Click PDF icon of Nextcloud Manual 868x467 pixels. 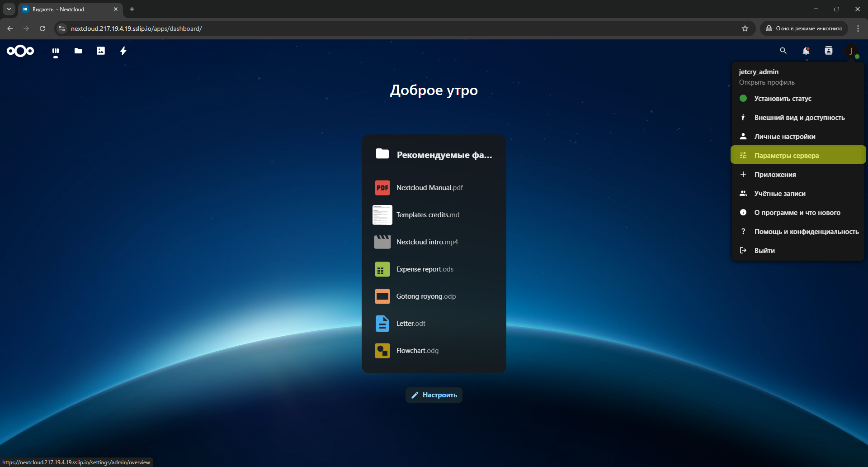click(x=382, y=188)
